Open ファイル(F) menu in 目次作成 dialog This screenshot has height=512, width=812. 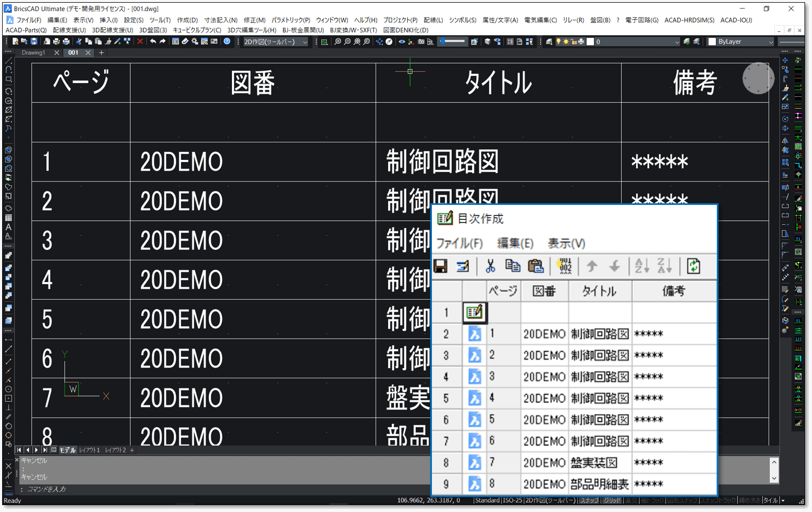pos(460,243)
